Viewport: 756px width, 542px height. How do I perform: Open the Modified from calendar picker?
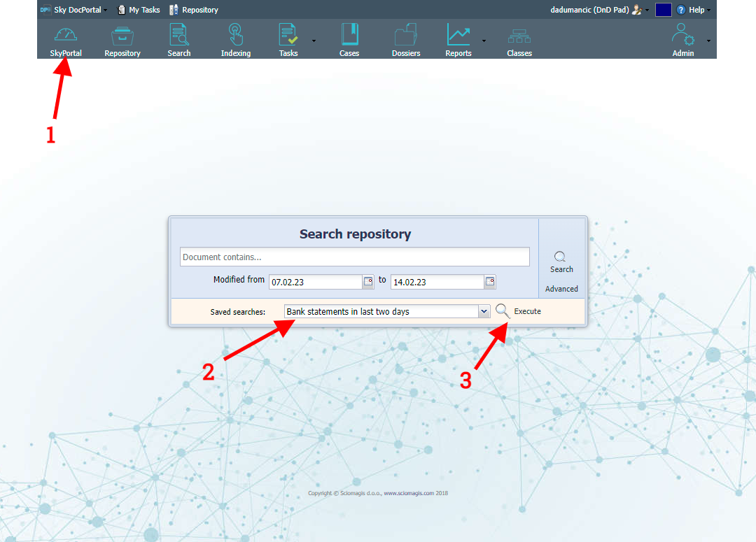[368, 282]
